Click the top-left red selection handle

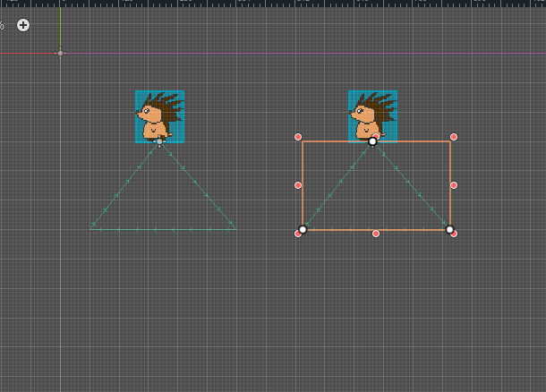[x=298, y=137]
